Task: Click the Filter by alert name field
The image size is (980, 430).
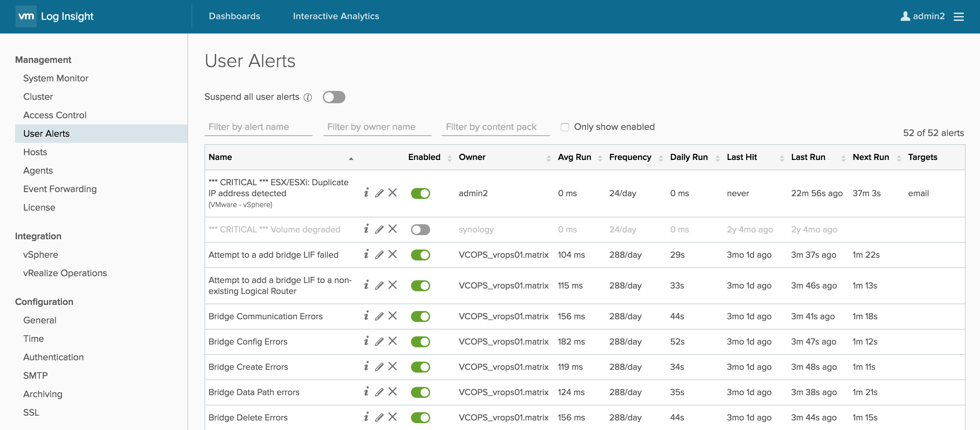Action: (258, 127)
